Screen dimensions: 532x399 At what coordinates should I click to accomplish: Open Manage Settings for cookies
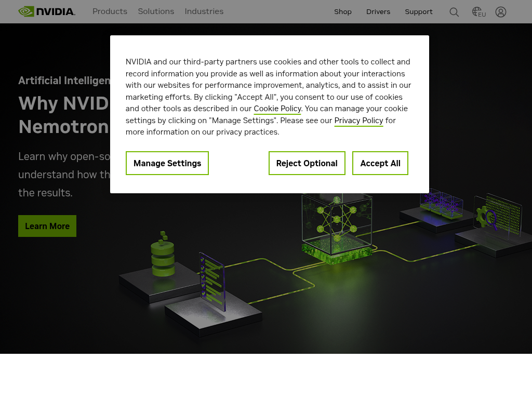coord(167,163)
